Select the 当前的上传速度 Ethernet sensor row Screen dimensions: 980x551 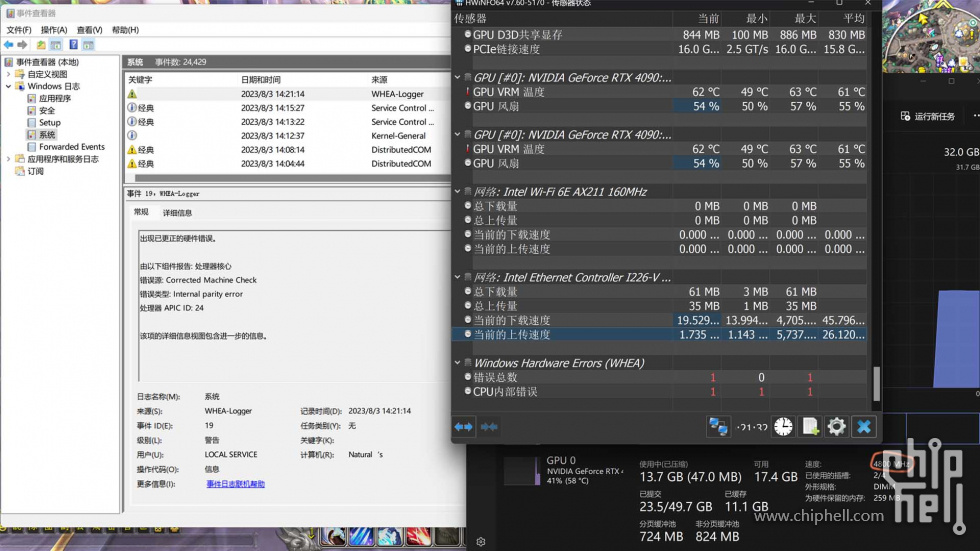661,334
